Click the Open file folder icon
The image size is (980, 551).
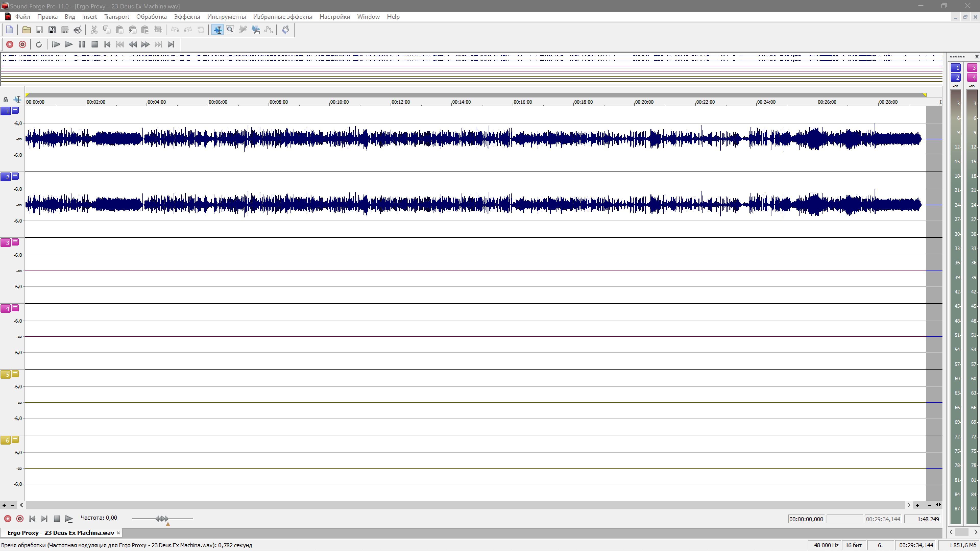26,30
